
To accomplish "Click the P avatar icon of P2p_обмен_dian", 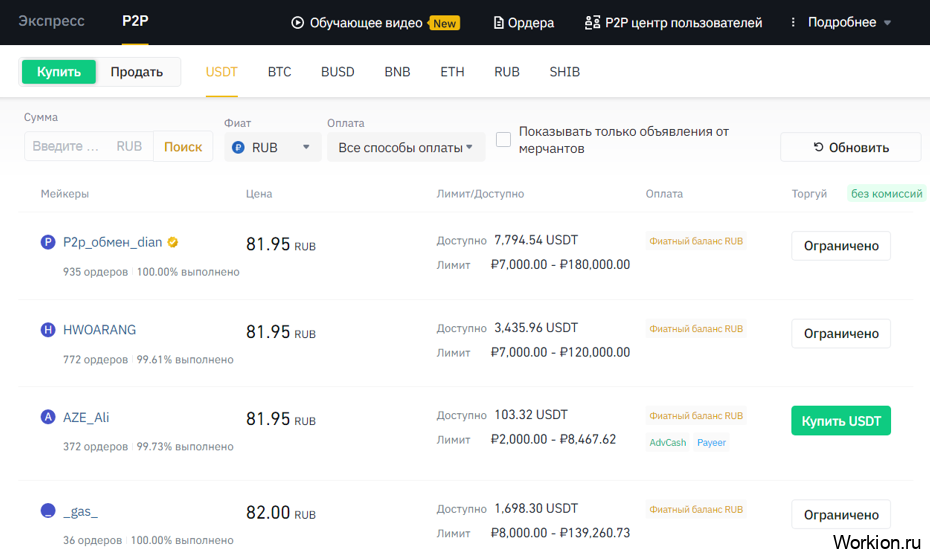I will point(47,242).
